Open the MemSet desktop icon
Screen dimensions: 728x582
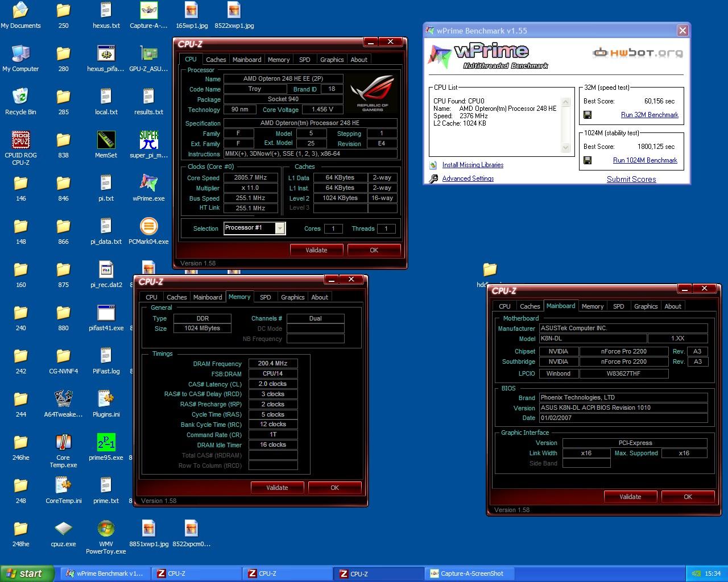click(106, 140)
